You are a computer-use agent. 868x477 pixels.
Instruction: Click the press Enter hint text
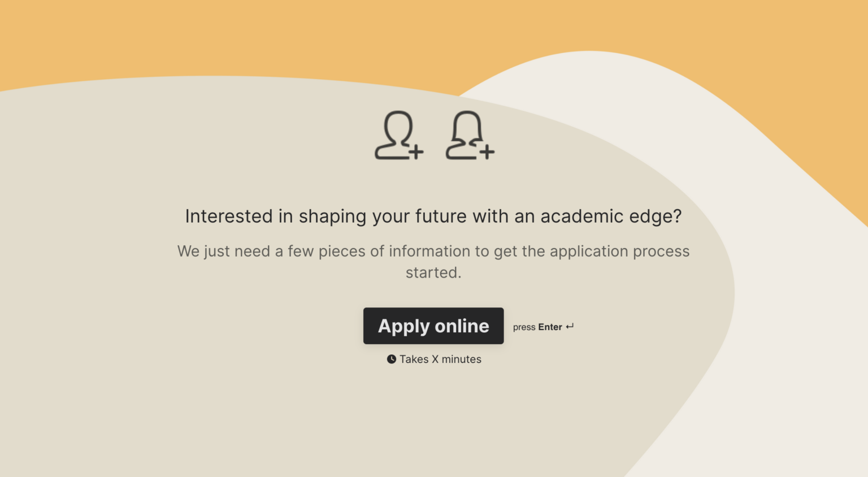[543, 327]
